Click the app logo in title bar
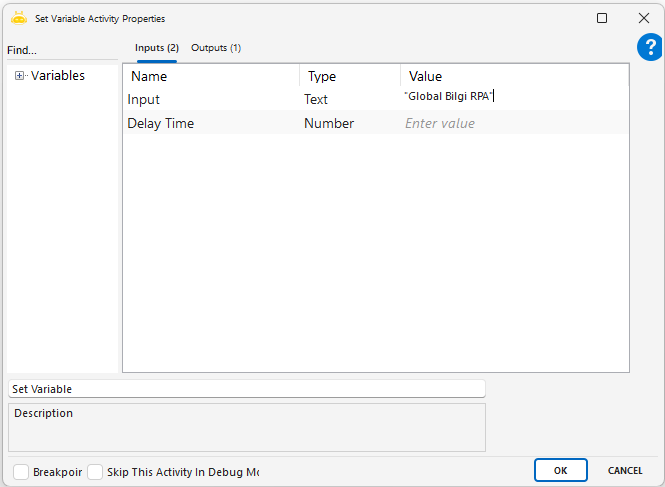The image size is (665, 487). tap(18, 18)
